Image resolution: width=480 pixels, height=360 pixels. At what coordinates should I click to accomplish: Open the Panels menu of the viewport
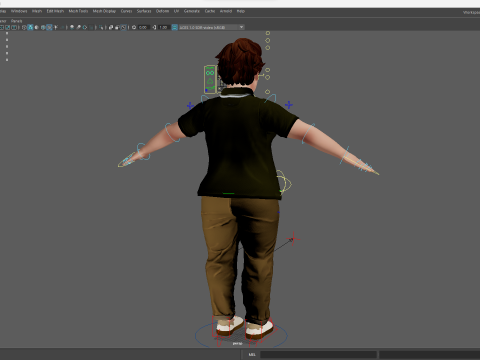[16, 21]
